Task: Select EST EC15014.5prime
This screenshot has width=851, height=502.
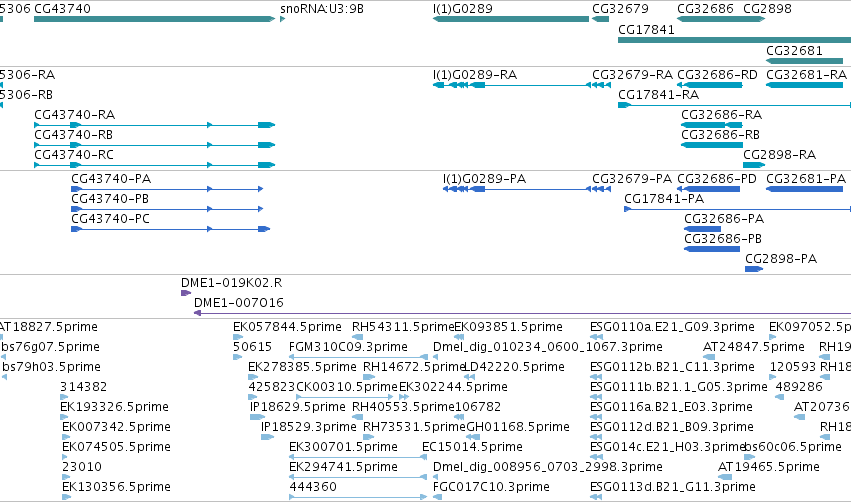Action: (425, 457)
